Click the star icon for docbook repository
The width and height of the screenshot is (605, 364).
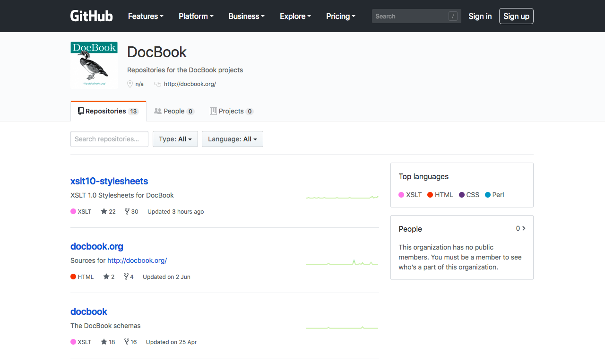[104, 342]
